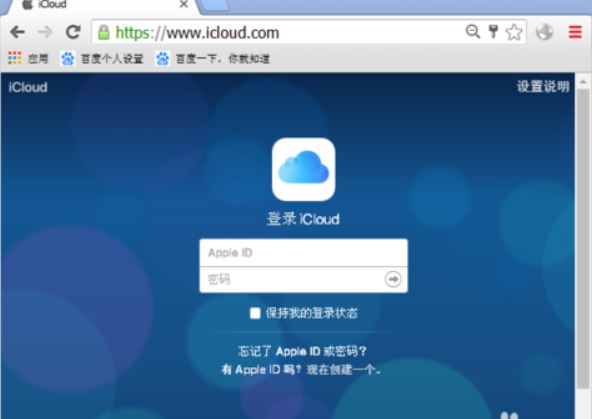Screen dimensions: 592x419
Task: Click the vertical page scrollbar thumb
Action: [x=583, y=239]
